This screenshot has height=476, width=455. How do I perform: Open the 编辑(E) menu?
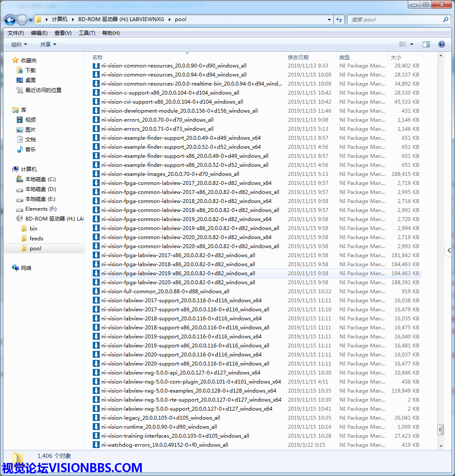39,33
